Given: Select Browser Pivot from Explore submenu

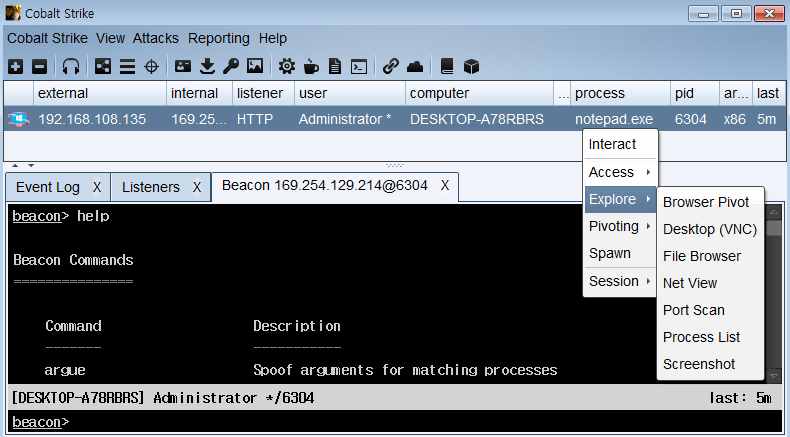Looking at the screenshot, I should [x=710, y=202].
